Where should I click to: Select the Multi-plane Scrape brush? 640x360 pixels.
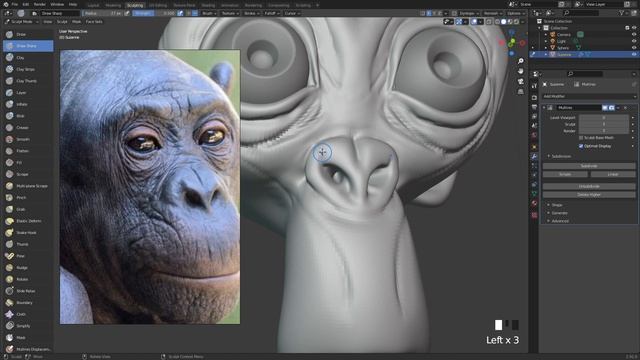coord(28,186)
